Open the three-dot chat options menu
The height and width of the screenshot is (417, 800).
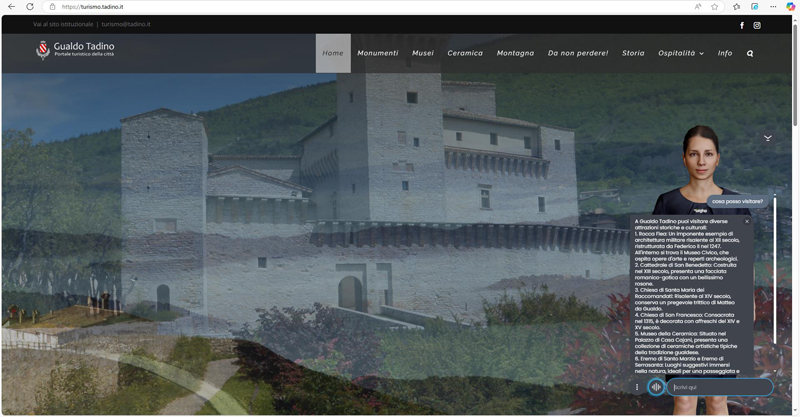637,387
